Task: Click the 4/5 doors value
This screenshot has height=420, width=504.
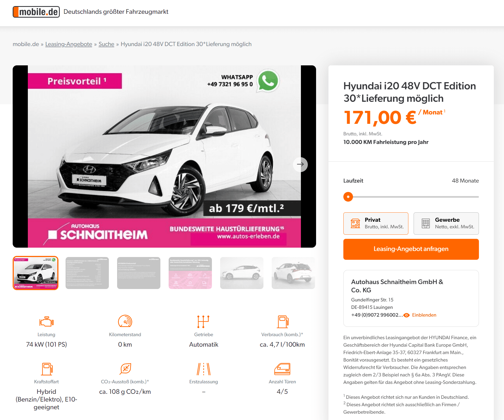Action: pos(282,392)
